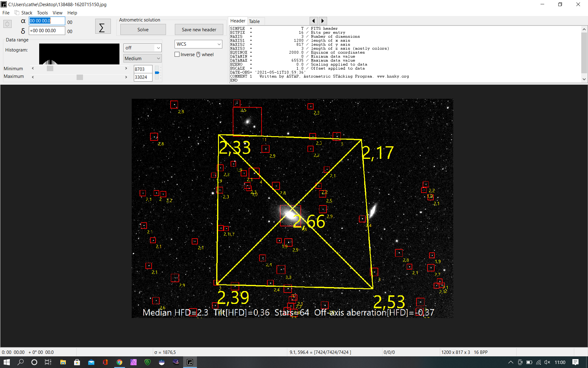Open Chrome from the taskbar
588x368 pixels.
tap(119, 362)
